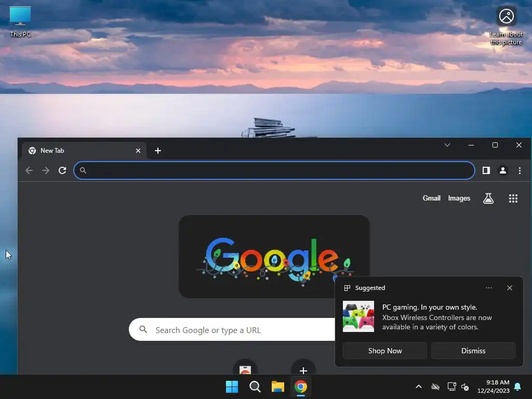Open taskbar Search
The image size is (532, 399).
click(255, 387)
